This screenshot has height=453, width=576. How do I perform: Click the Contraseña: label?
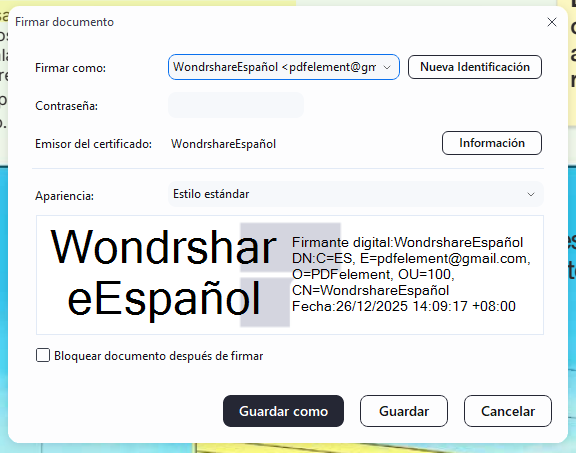pyautogui.click(x=66, y=106)
